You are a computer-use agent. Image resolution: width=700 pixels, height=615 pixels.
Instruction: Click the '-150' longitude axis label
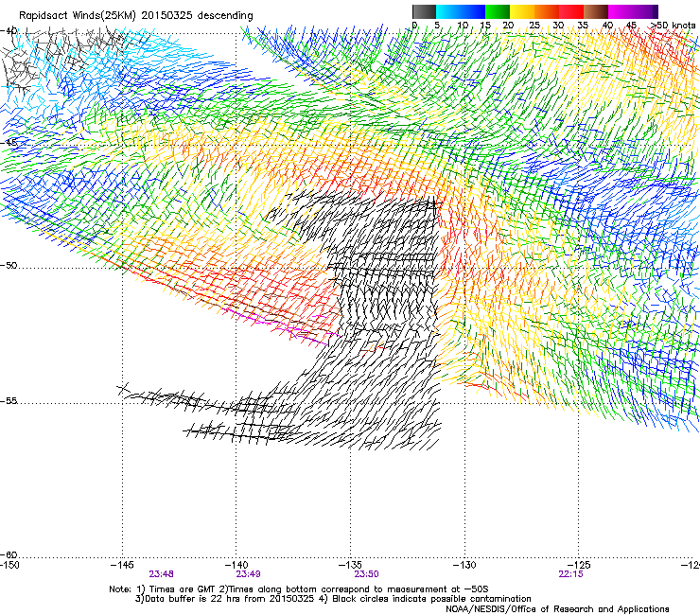point(9,565)
